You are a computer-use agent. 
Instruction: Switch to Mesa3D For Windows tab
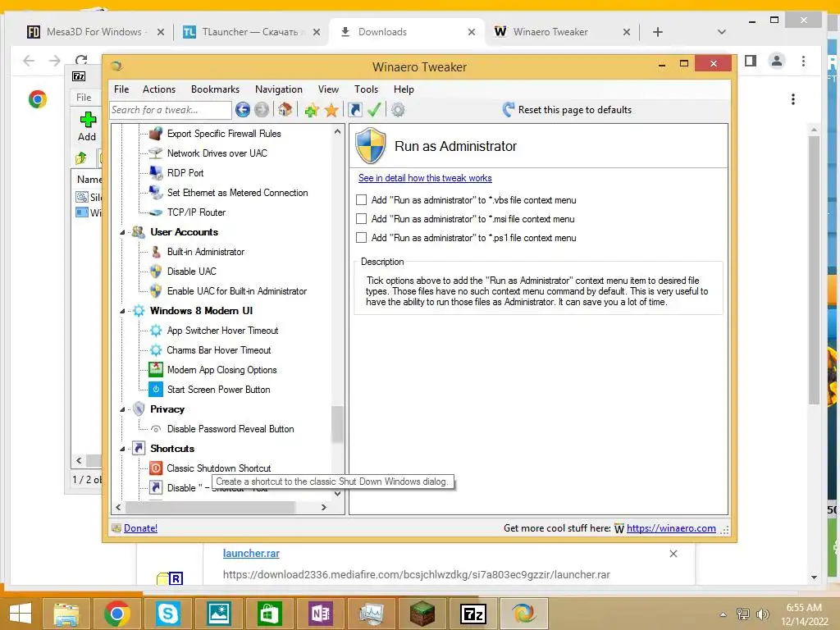click(95, 32)
